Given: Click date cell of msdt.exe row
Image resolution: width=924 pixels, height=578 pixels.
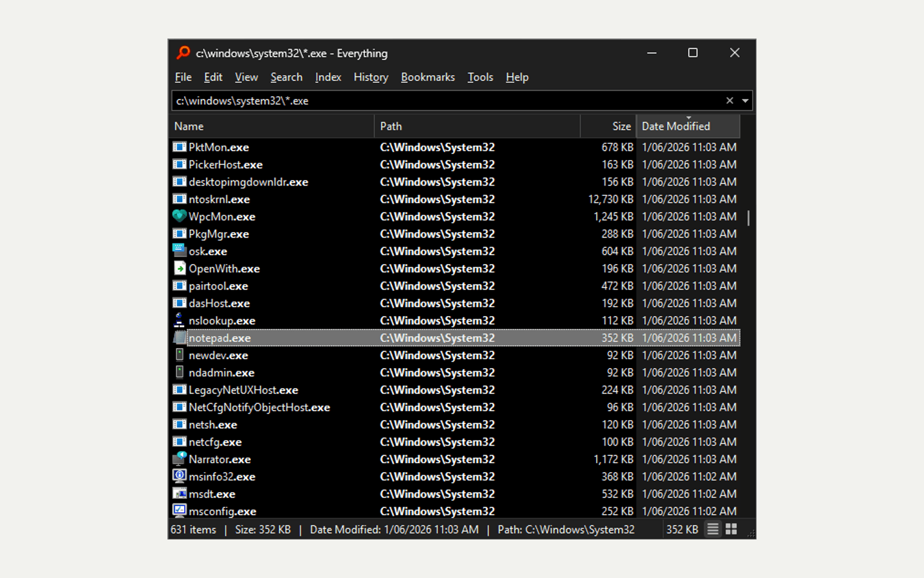Looking at the screenshot, I should (689, 494).
